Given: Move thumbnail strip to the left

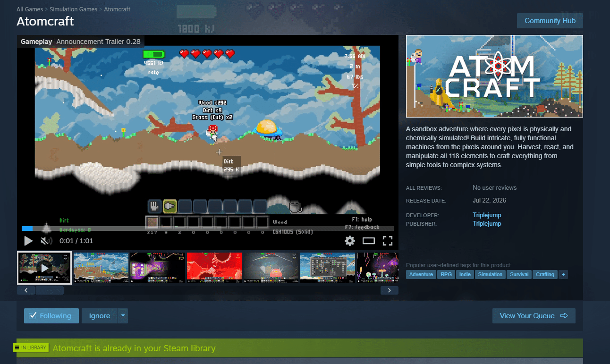Looking at the screenshot, I should pos(26,290).
